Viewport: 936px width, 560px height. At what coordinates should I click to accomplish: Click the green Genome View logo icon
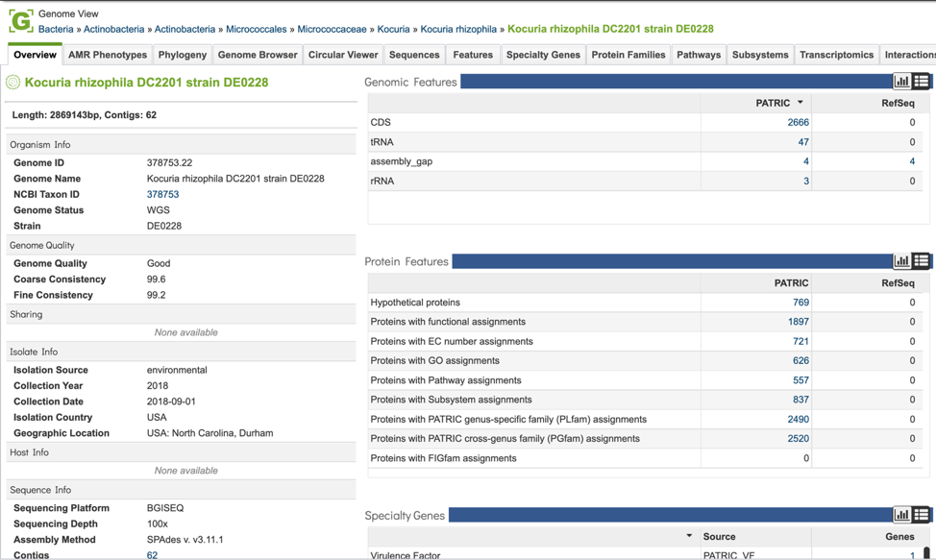pyautogui.click(x=21, y=21)
